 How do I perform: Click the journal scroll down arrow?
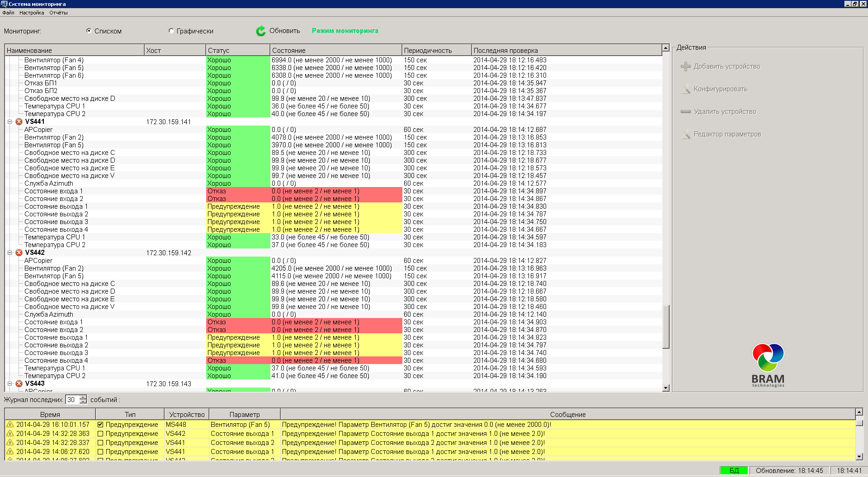(859, 457)
